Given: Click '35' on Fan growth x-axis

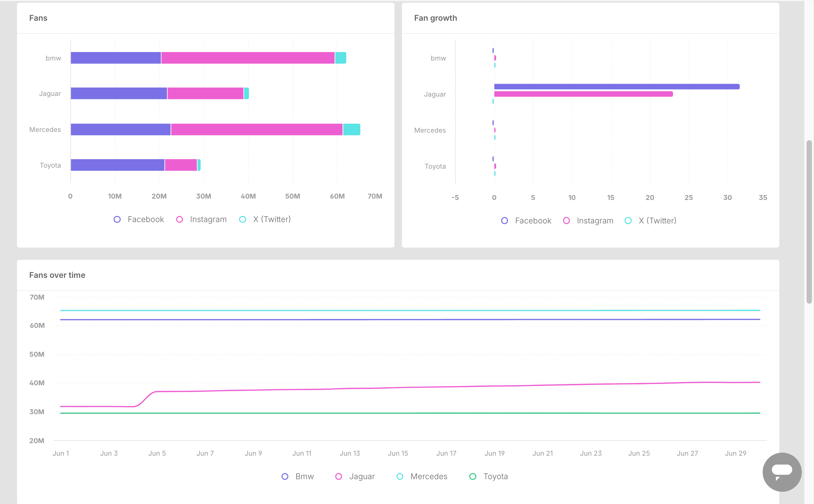Looking at the screenshot, I should [763, 198].
